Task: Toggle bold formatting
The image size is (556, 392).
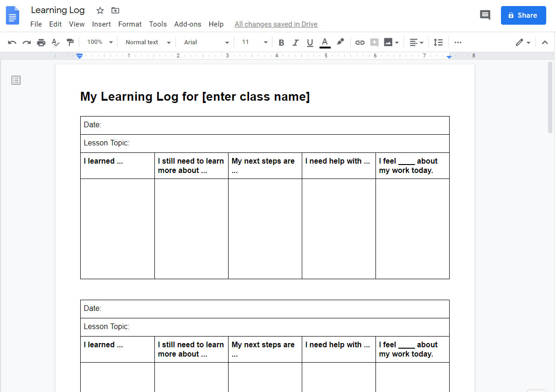Action: click(281, 42)
